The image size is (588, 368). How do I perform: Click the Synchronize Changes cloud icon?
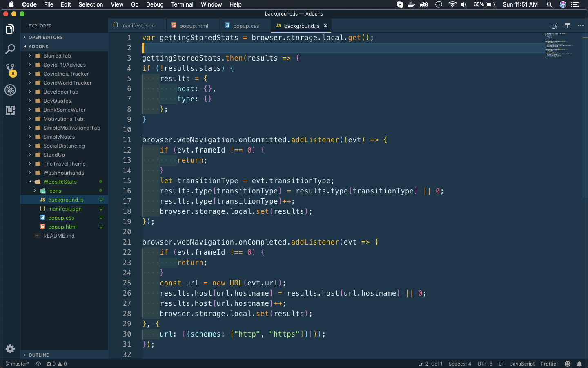coord(38,364)
